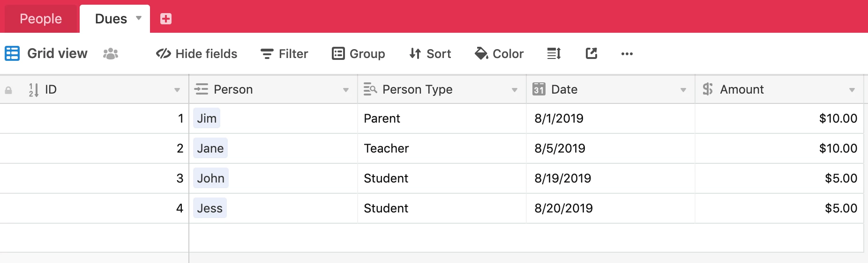This screenshot has width=868, height=263.
Task: Open the Dues tab dropdown arrow
Action: click(x=139, y=18)
